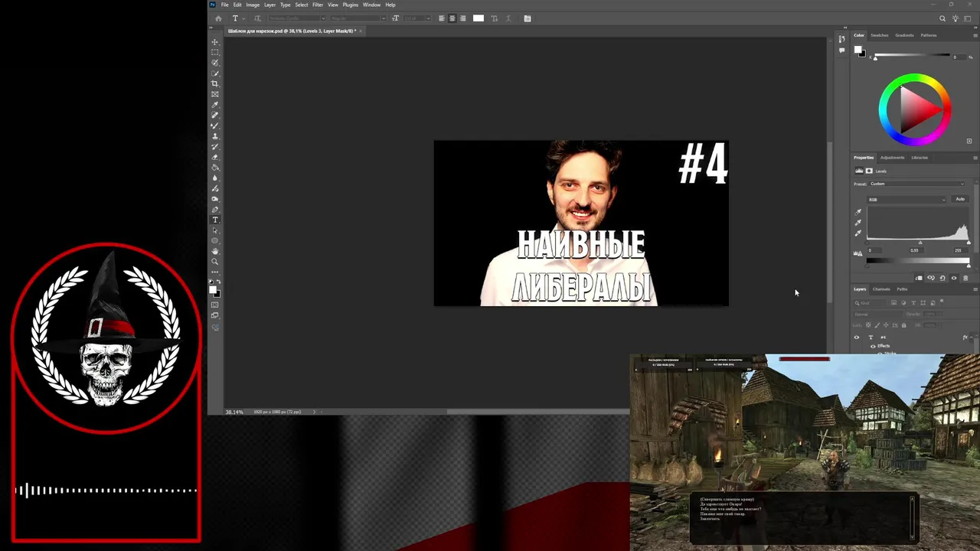Select the Eyedropper tool in the toolbar
Viewport: 980px width, 551px height.
(215, 105)
